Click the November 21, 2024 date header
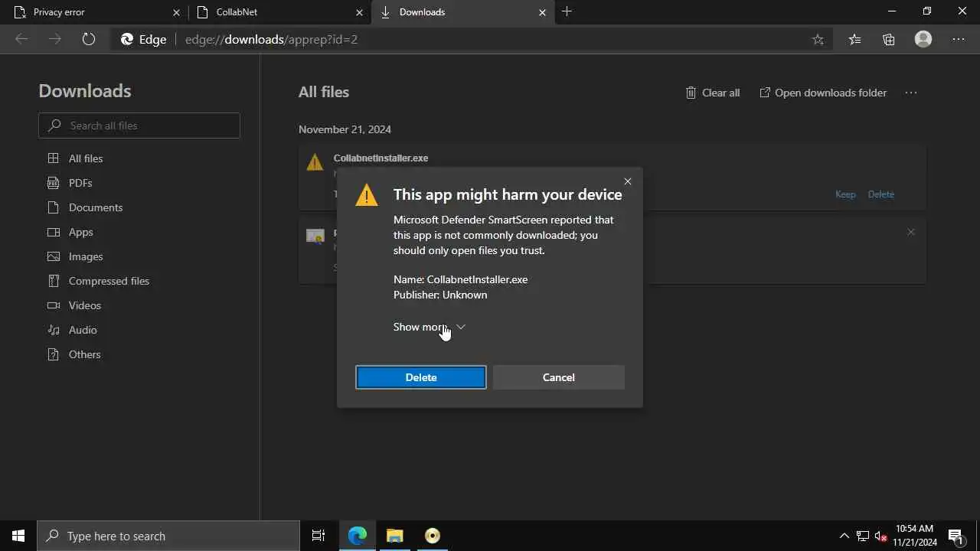980x551 pixels. [x=345, y=129]
